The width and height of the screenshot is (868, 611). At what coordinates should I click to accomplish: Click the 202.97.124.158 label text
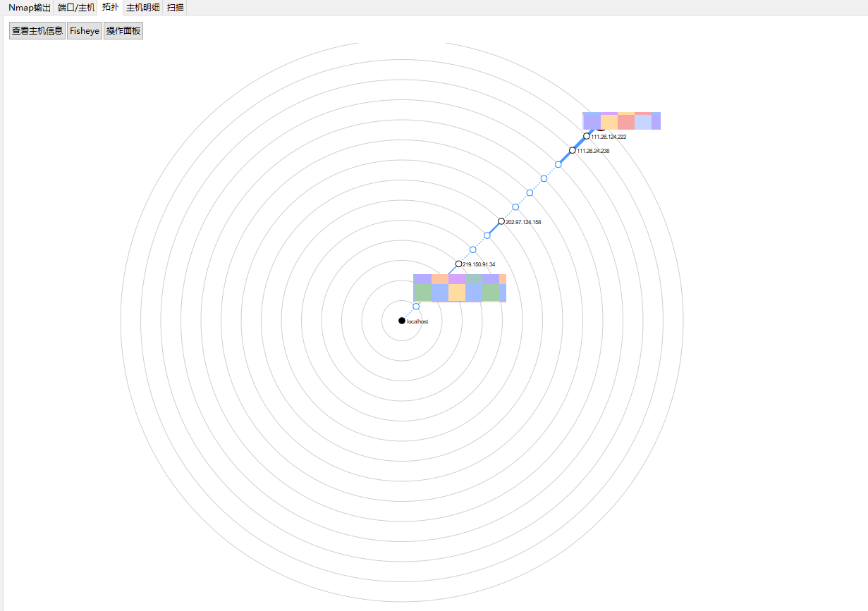(524, 222)
